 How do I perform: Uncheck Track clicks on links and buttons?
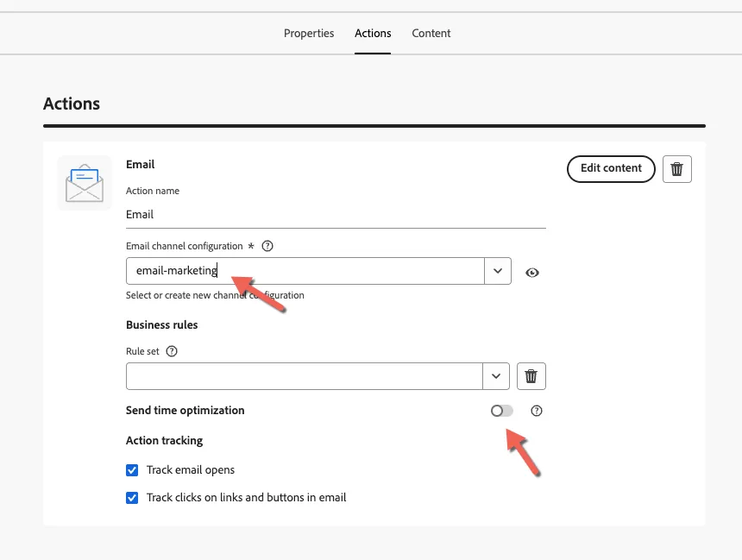132,498
